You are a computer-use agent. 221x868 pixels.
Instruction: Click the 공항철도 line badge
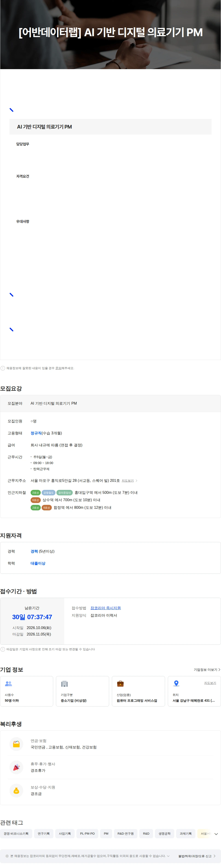coord(48,493)
